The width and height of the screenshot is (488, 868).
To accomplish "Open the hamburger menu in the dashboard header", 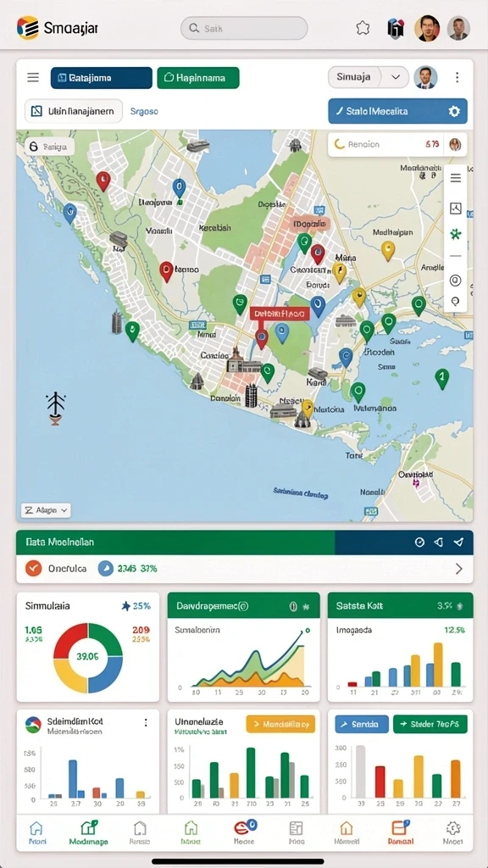I will (x=33, y=77).
